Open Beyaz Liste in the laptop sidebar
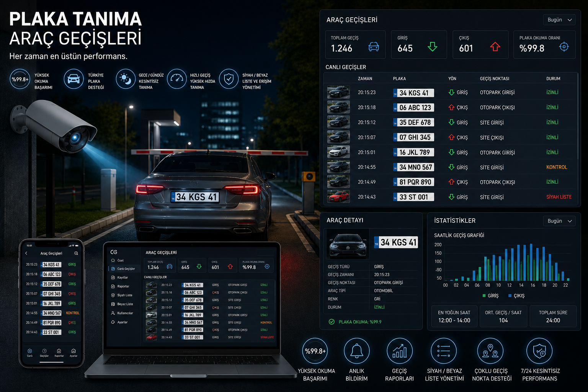This screenshot has height=392, width=588. click(x=122, y=304)
